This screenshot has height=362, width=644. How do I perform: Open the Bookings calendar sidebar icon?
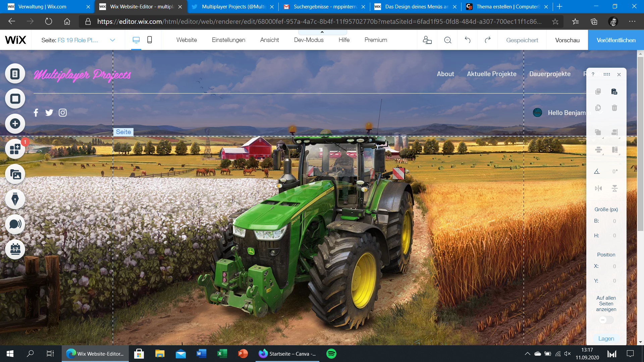tap(15, 249)
